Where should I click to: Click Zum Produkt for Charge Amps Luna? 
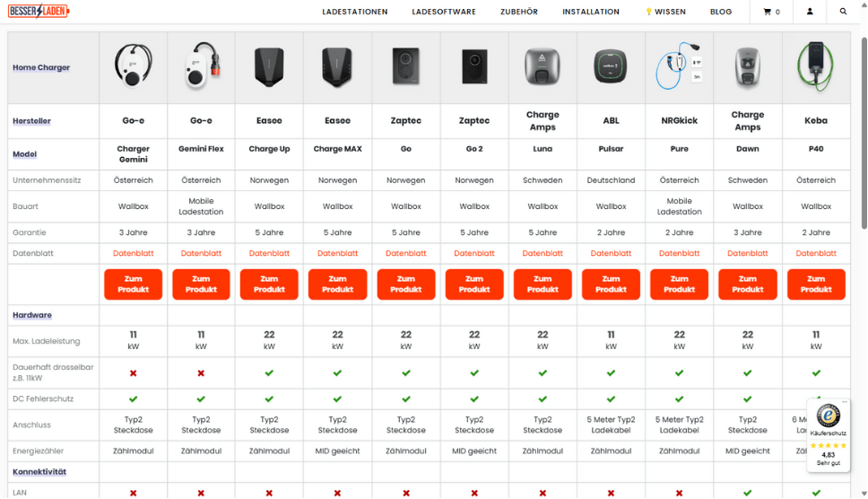tap(542, 285)
